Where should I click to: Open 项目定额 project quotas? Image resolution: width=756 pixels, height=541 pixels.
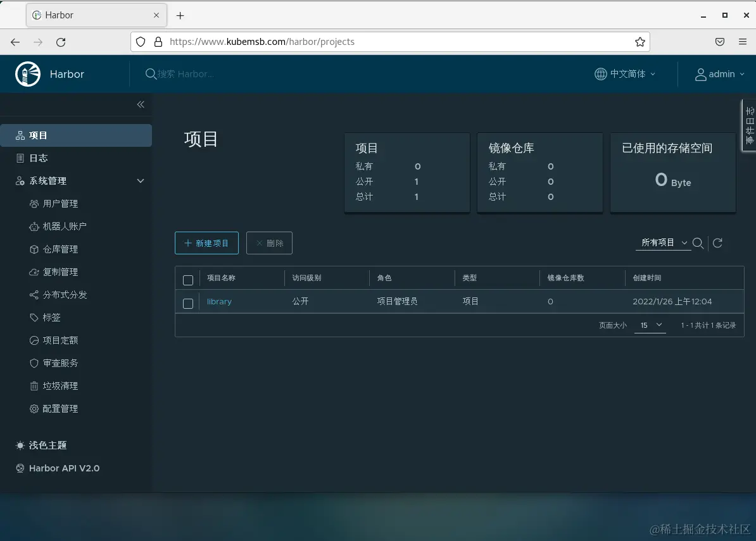tap(60, 340)
